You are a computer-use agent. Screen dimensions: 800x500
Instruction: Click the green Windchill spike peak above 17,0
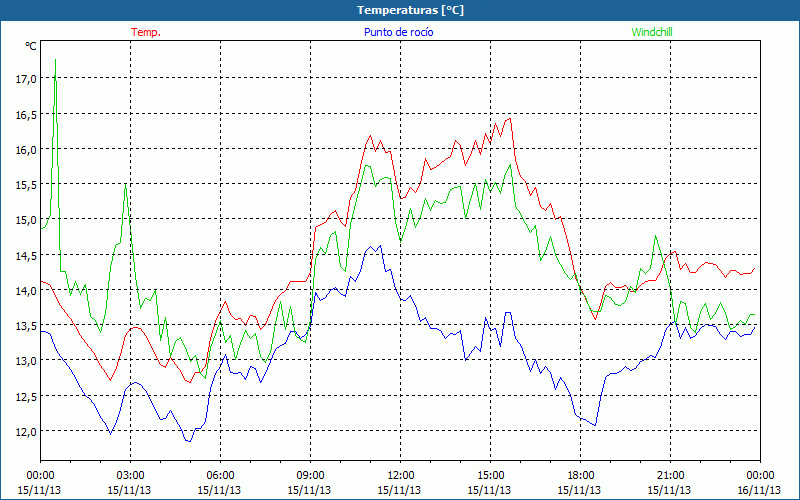[55, 61]
